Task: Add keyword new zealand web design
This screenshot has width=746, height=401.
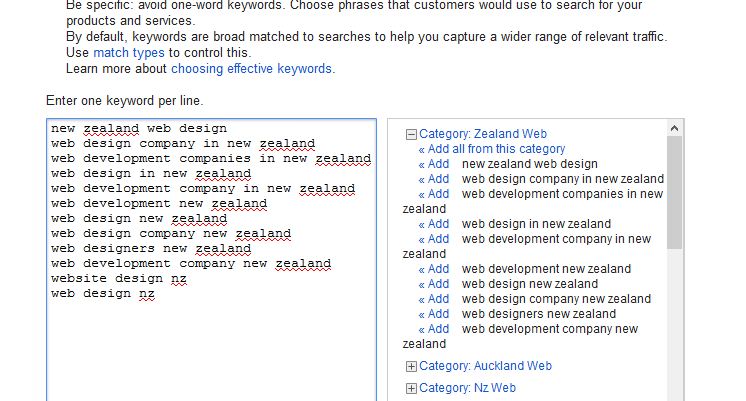Action: tap(434, 164)
